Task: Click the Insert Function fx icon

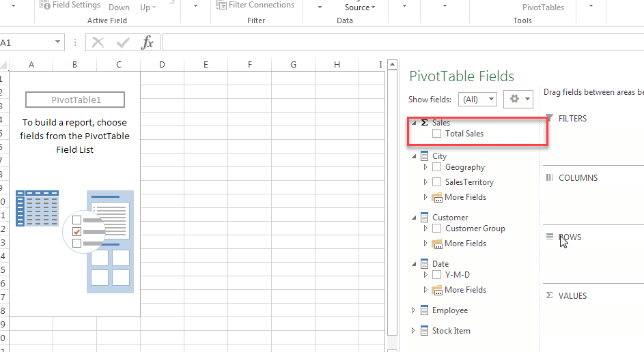Action: [x=147, y=43]
